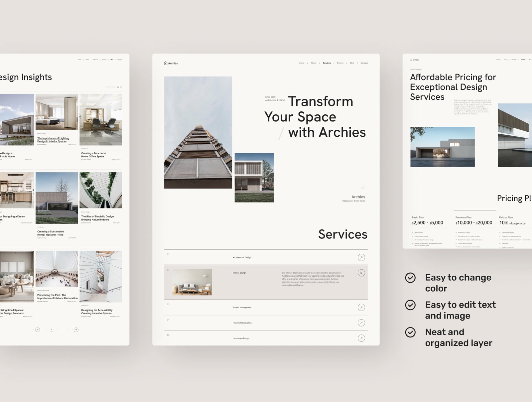This screenshot has height=402, width=532.
Task: Expand the Project Management service row
Action: point(361,308)
